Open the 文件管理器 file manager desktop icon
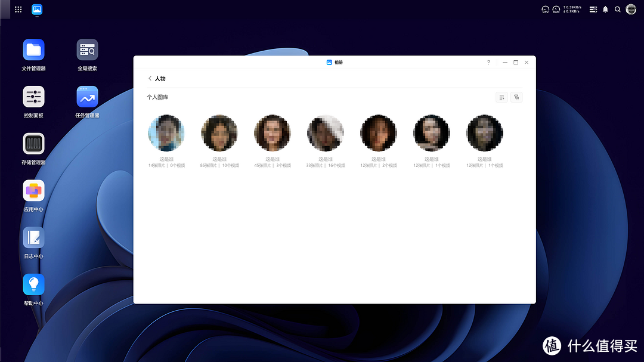This screenshot has width=644, height=362. [33, 50]
